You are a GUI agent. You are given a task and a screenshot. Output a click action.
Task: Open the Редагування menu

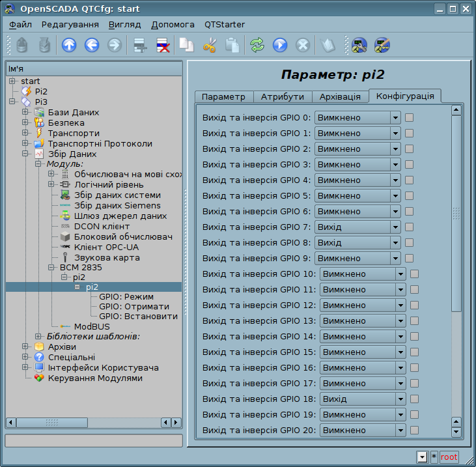70,25
